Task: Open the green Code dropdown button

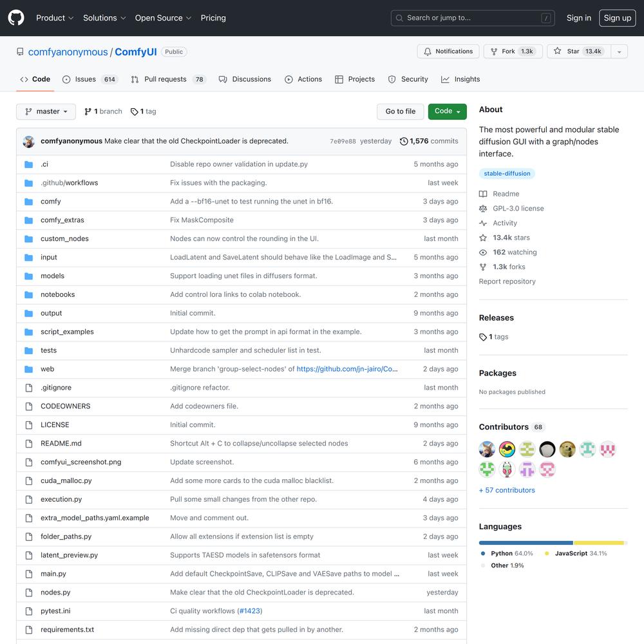Action: [x=447, y=111]
